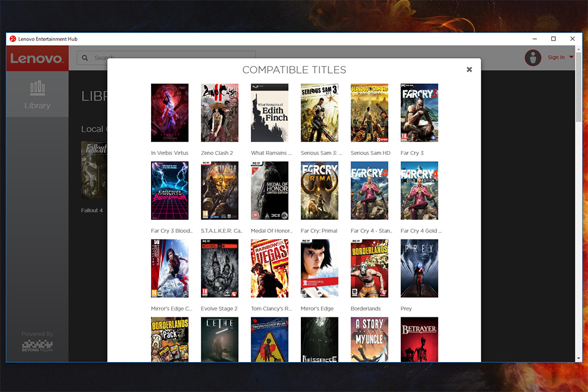Click the 'What Ramains ...' title text
The height and width of the screenshot is (392, 588).
pos(271,153)
